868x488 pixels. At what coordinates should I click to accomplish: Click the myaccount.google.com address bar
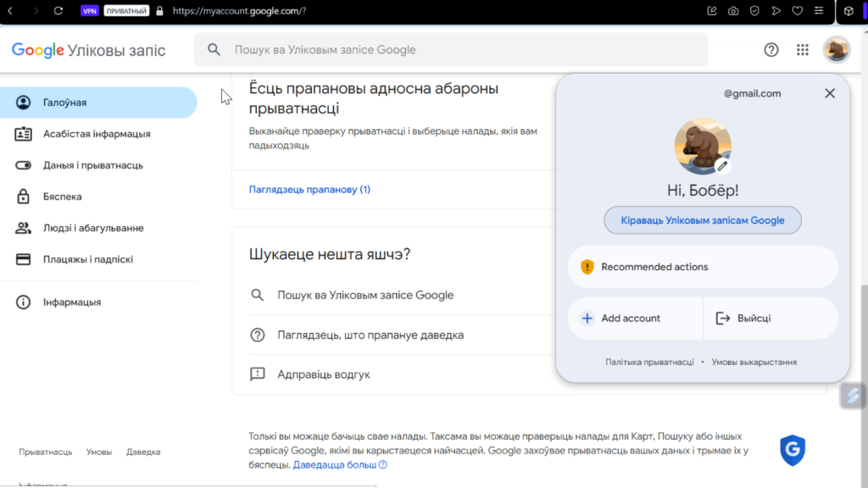(239, 10)
